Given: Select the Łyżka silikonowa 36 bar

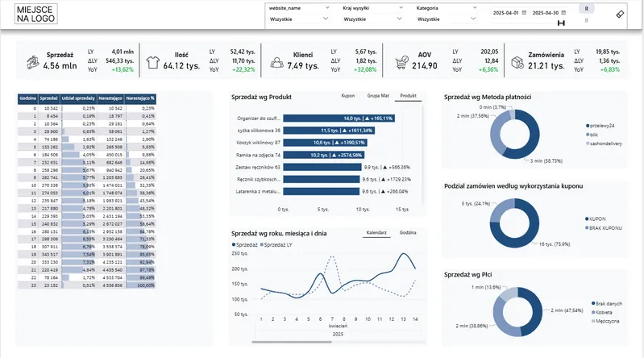Looking at the screenshot, I should pyautogui.click(x=329, y=131).
